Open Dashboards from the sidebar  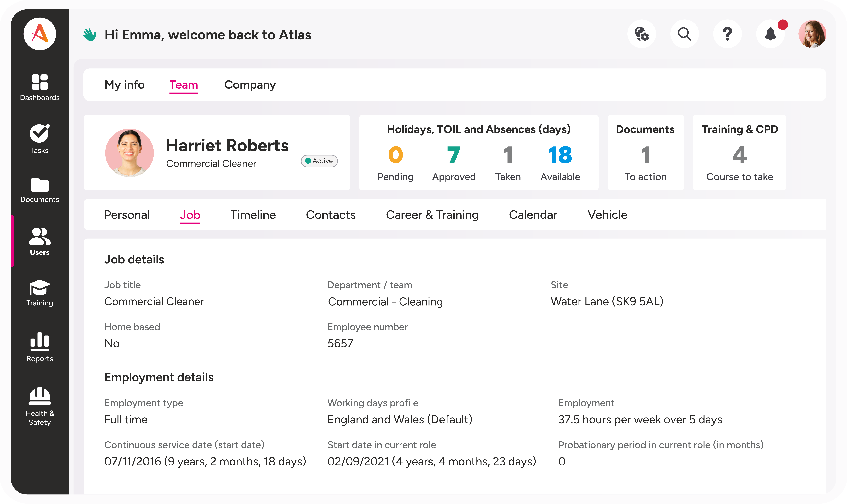click(40, 88)
